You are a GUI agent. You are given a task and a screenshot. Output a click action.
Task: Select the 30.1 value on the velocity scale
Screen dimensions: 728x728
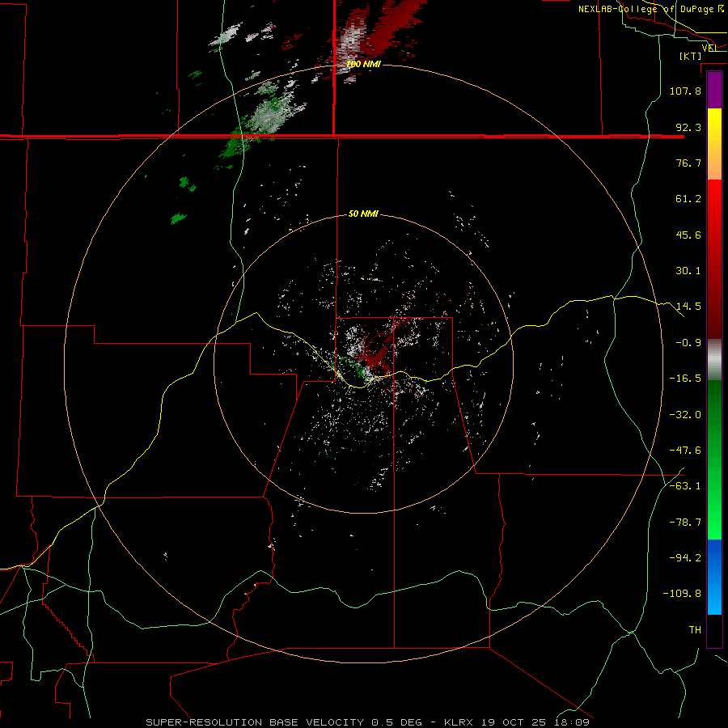click(x=688, y=271)
